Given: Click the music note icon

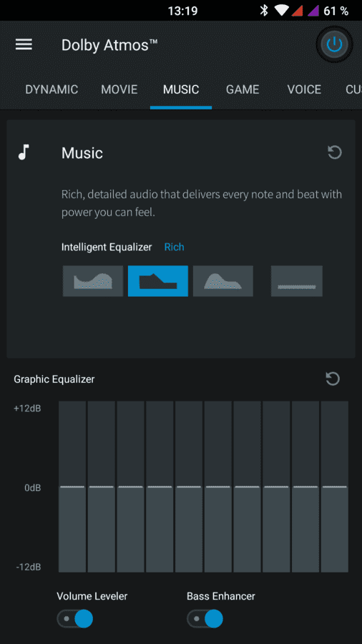Looking at the screenshot, I should click(24, 152).
